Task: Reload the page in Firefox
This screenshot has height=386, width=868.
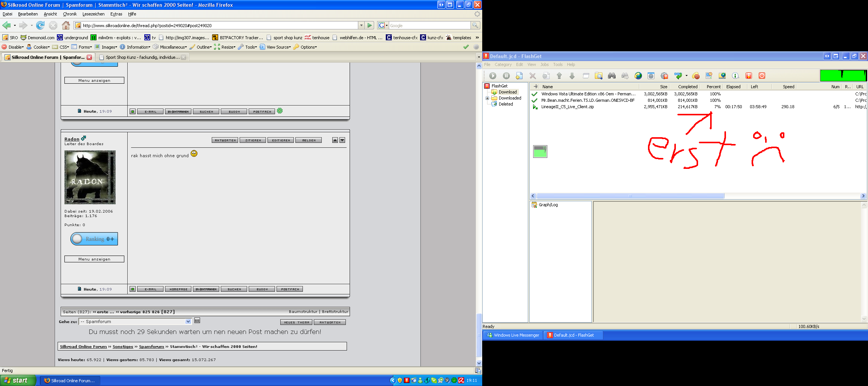Action: pyautogui.click(x=40, y=25)
